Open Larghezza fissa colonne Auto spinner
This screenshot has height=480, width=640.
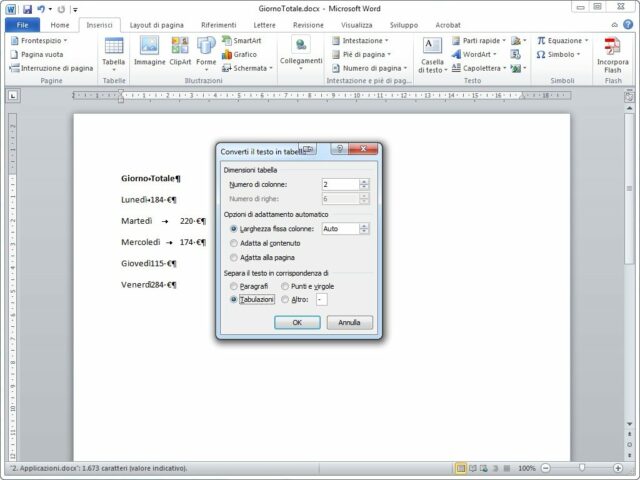coord(364,229)
